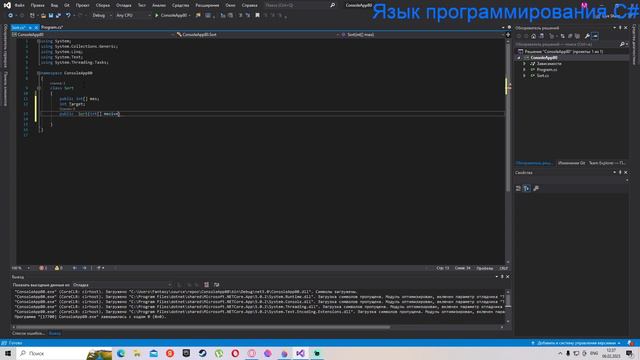Open the output source dropdown showing Отладка
Image resolution: width=640 pixels, height=360 pixels.
click(122, 284)
